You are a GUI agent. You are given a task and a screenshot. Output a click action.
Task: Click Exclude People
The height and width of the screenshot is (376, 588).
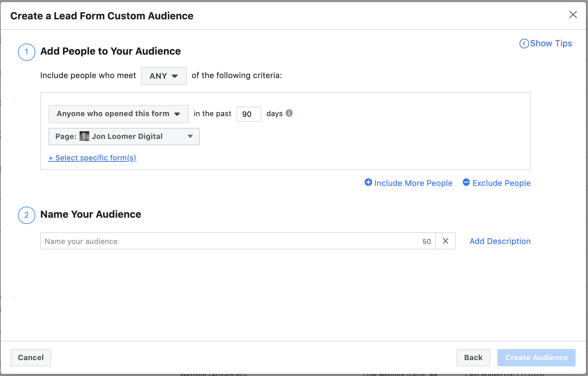pyautogui.click(x=497, y=183)
